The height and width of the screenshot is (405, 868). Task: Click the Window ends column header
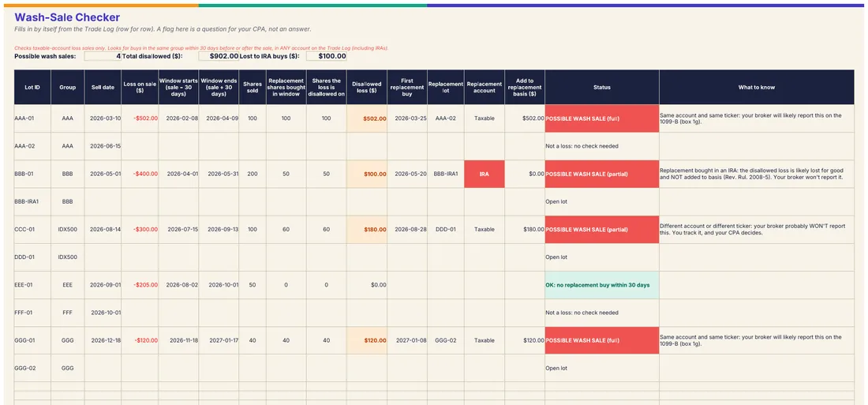pyautogui.click(x=219, y=87)
